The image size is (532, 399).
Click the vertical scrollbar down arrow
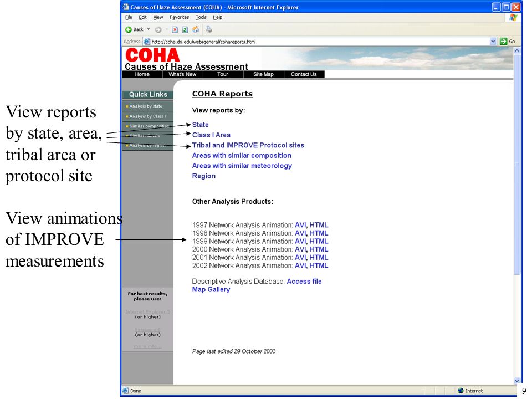tap(516, 381)
